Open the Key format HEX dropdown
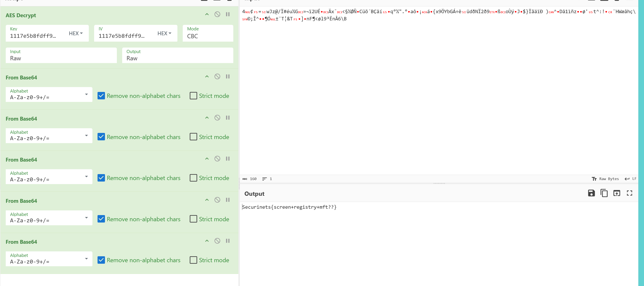Viewport: 644px width, 286px height. pyautogui.click(x=76, y=33)
